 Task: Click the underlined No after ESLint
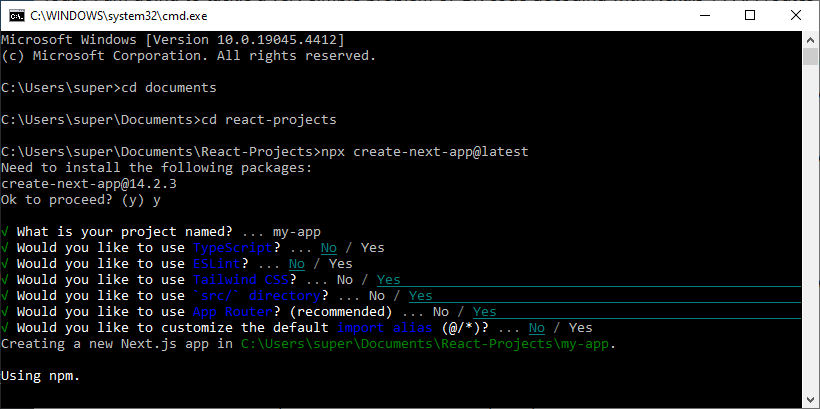[x=297, y=264]
